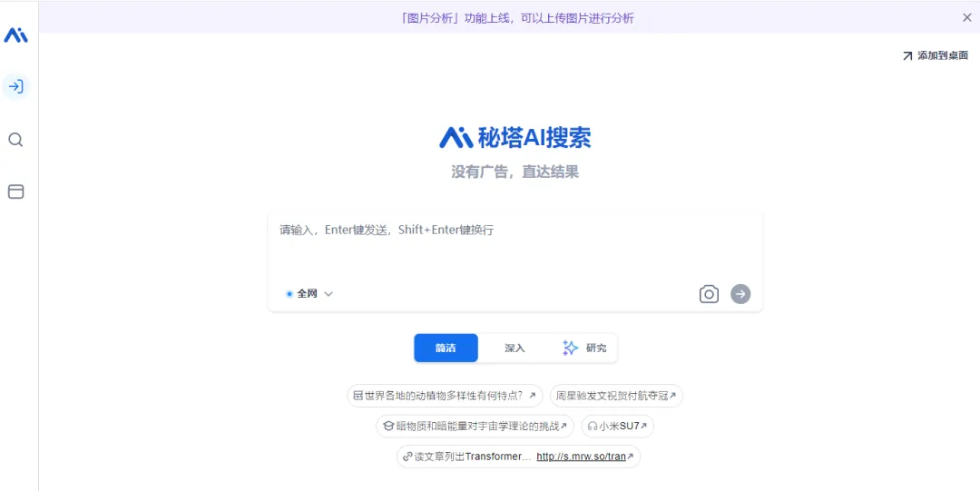Close the 图片分析 announcement banner
This screenshot has height=491, width=980.
click(967, 17)
